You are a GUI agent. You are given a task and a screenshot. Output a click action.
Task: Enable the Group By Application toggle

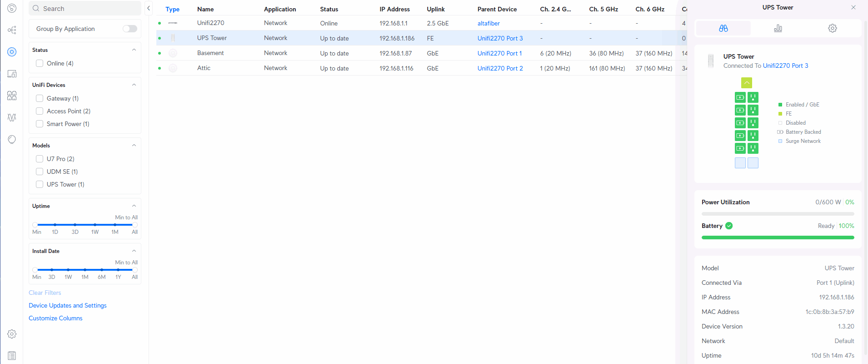(x=130, y=29)
